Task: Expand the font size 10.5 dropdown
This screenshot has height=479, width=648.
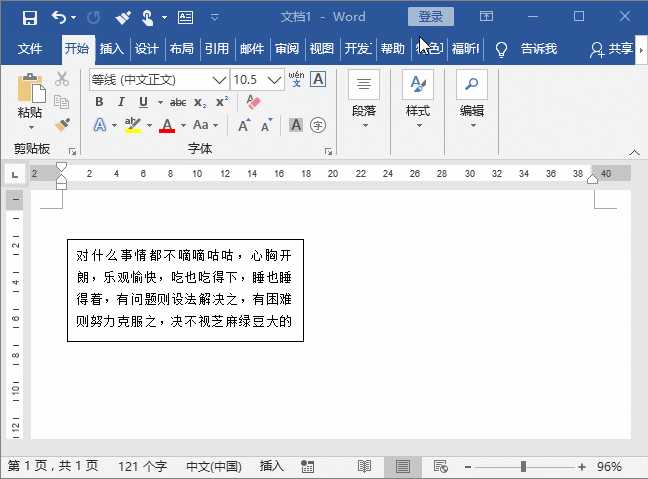Action: coord(274,79)
